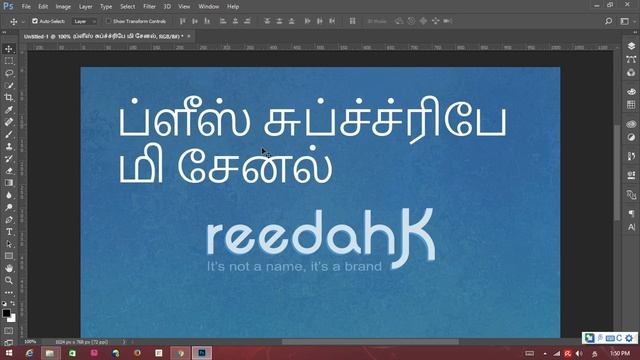Open the Auto-Select Layer dropdown
This screenshot has height=360, width=640.
point(84,21)
